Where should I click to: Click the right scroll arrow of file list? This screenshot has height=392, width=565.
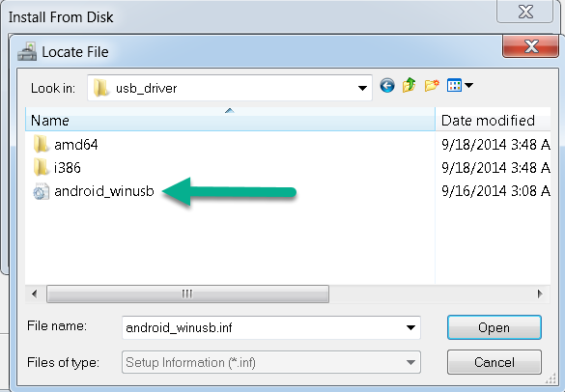coord(540,294)
